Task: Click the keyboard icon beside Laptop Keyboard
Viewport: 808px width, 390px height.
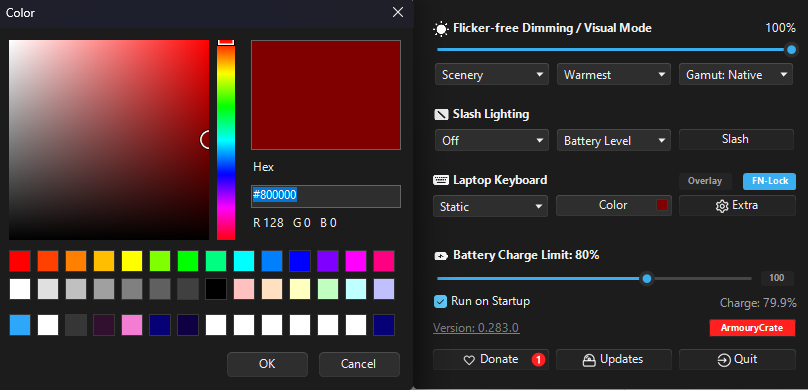Action: coord(441,180)
